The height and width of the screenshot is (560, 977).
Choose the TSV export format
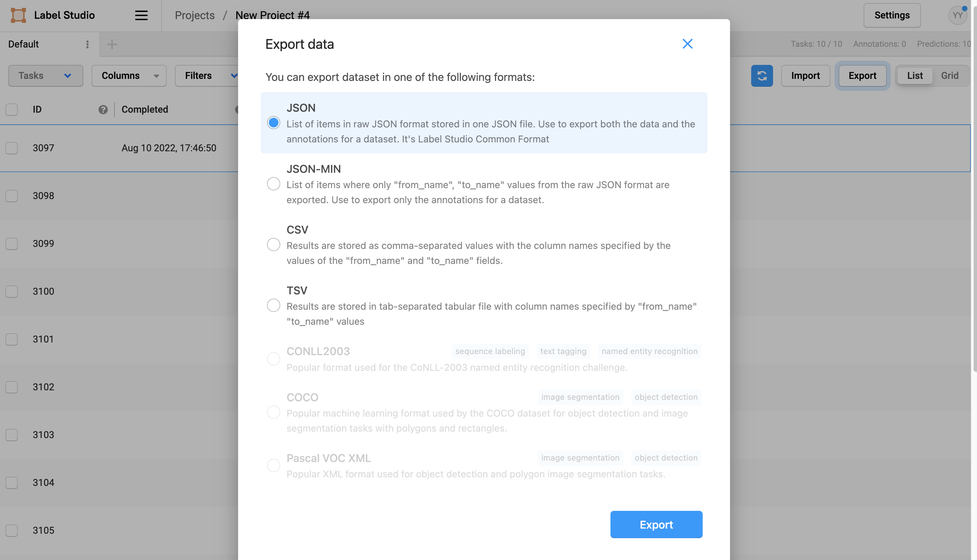pos(273,305)
